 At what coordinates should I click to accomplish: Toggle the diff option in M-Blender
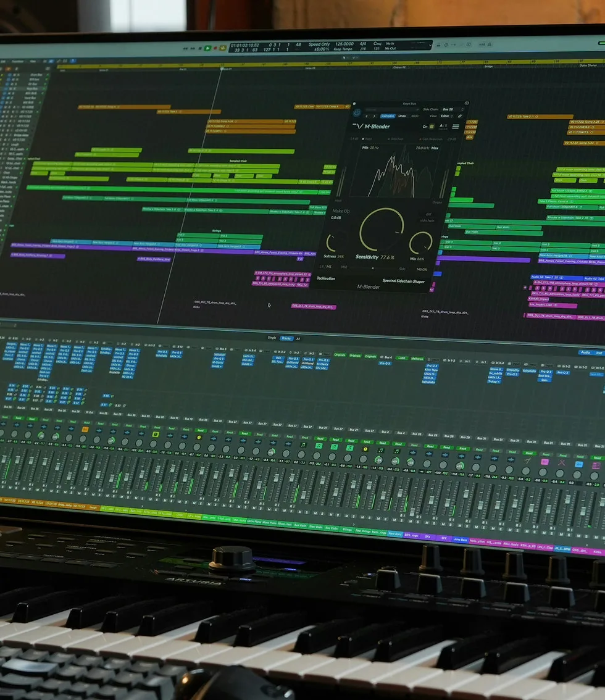pos(428,214)
